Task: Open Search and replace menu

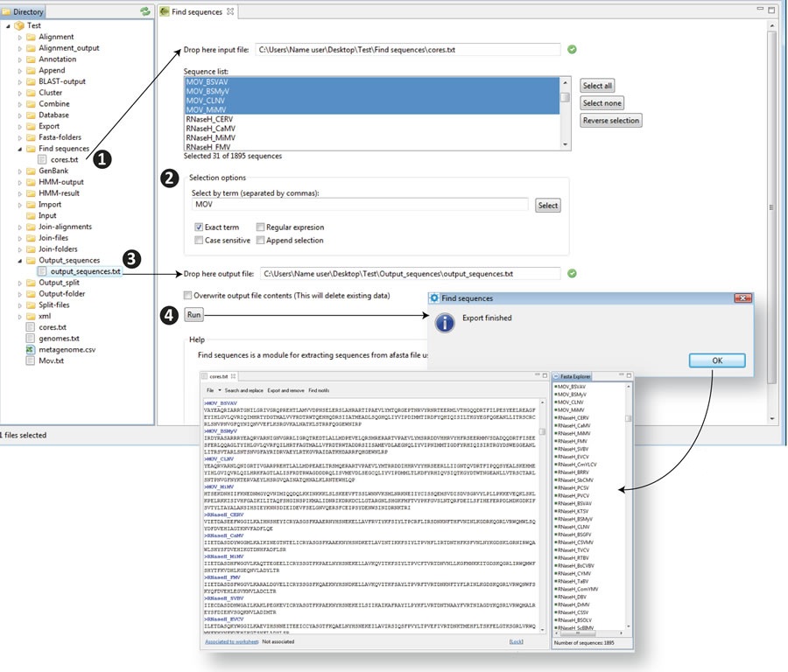Action: 243,389
